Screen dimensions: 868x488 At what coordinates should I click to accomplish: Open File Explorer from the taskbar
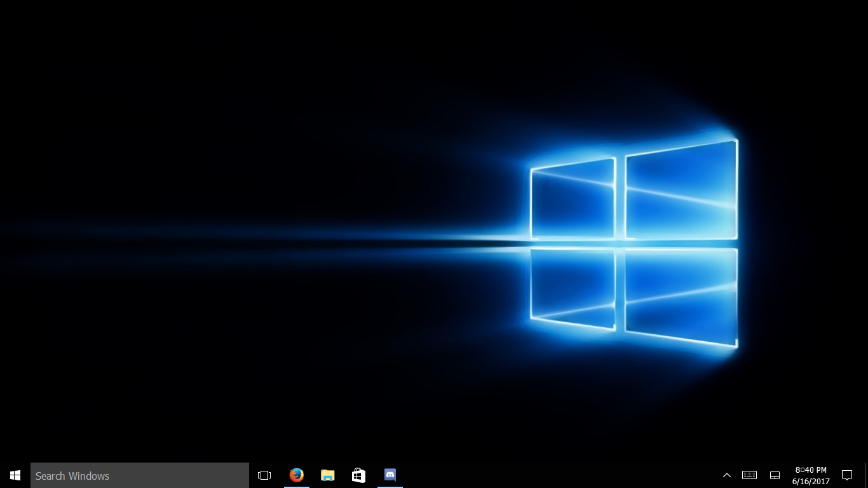[x=327, y=475]
